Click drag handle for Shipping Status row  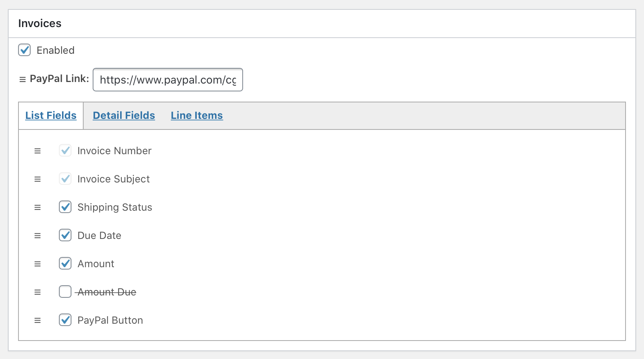pos(37,208)
